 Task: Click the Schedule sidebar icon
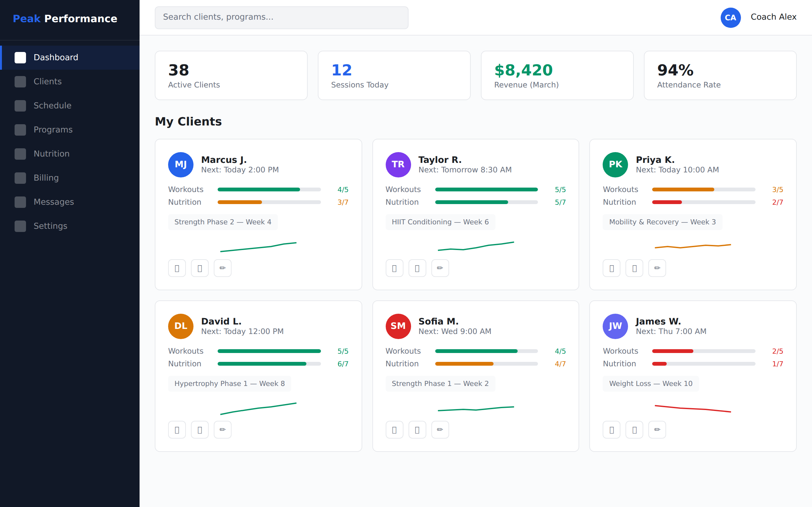tap(20, 106)
